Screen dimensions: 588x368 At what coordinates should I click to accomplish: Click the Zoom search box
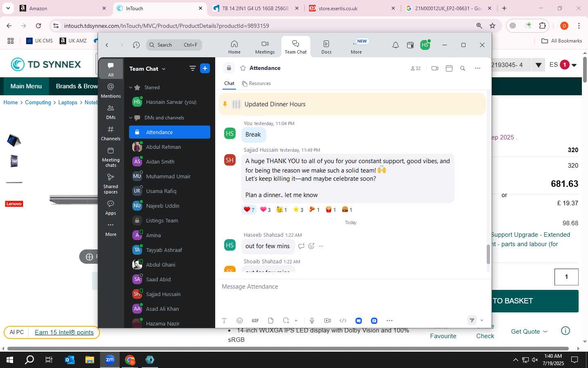[174, 45]
